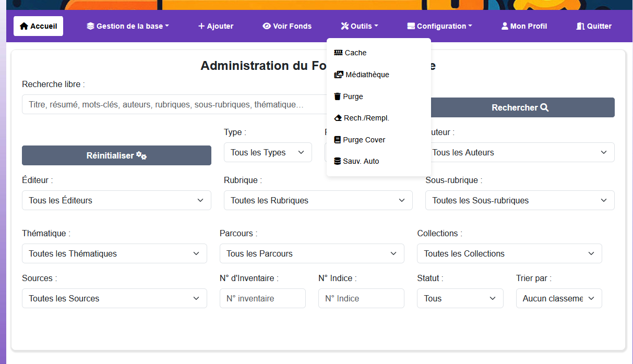The width and height of the screenshot is (633, 364).
Task: Click the magnifier icon on the Rechercher button
Action: 544,107
